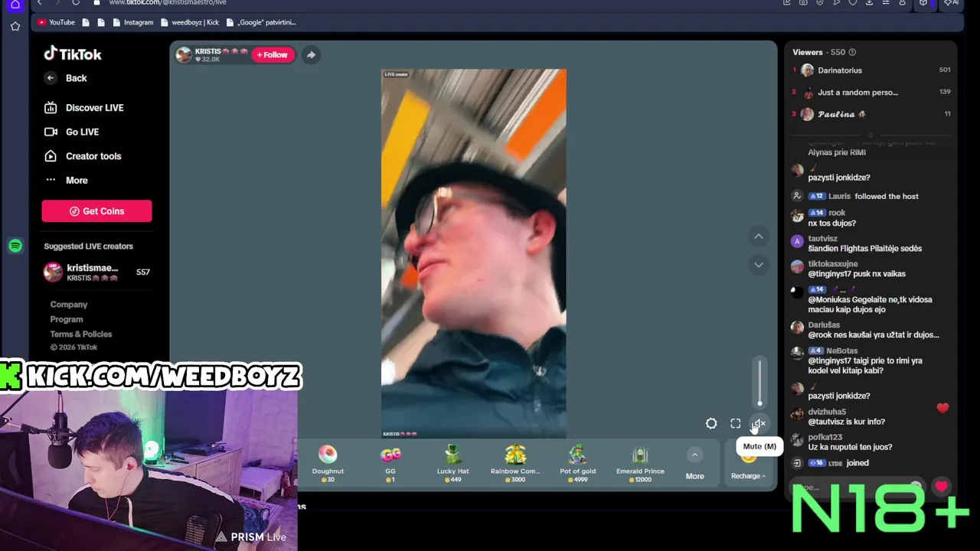Open Discover LIVE

pyautogui.click(x=94, y=108)
